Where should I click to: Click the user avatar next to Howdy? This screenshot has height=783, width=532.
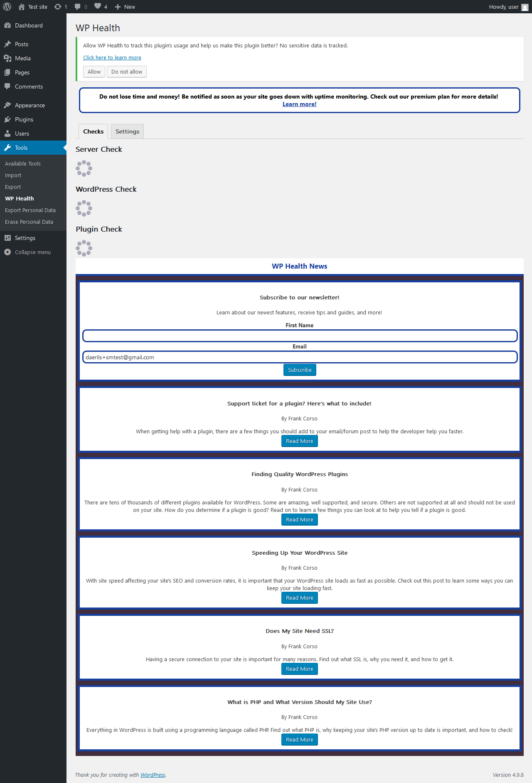(x=525, y=7)
